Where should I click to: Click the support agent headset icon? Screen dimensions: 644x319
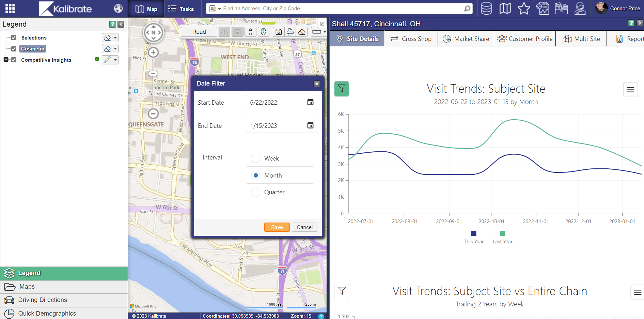(580, 9)
